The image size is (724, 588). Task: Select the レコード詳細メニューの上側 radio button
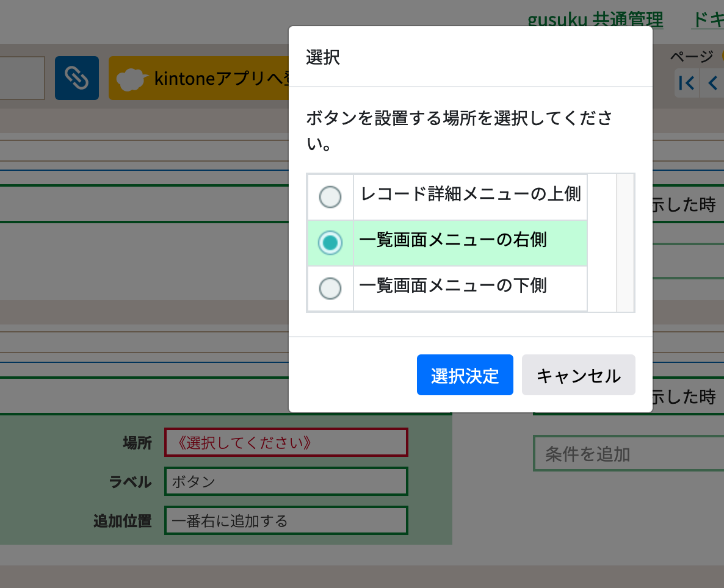[330, 196]
